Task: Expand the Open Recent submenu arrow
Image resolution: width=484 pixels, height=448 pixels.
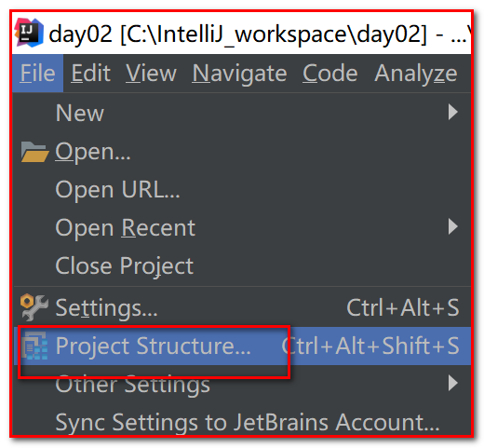Action: pyautogui.click(x=453, y=226)
